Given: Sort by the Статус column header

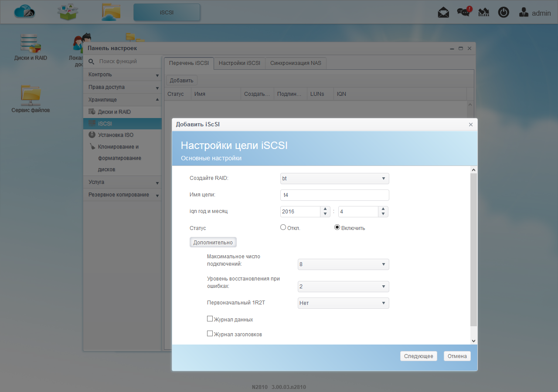Looking at the screenshot, I should pos(177,94).
